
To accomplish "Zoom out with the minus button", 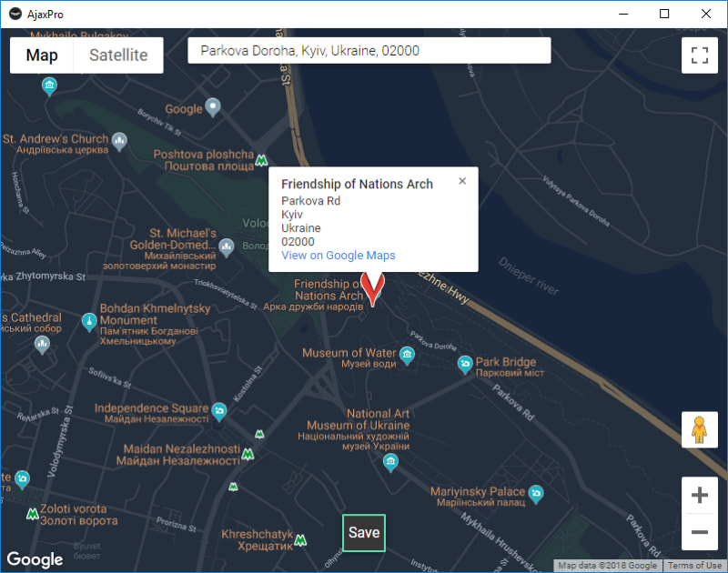I will (x=699, y=532).
